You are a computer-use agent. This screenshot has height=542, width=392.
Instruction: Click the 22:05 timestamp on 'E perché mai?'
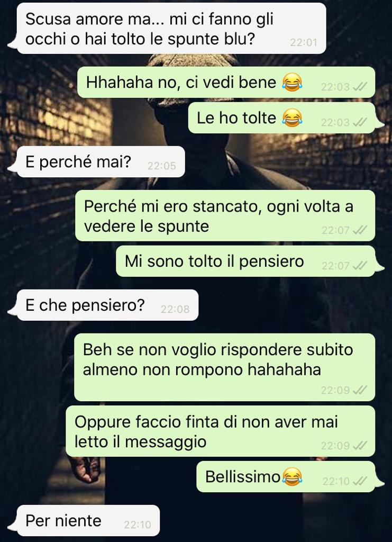pyautogui.click(x=162, y=166)
